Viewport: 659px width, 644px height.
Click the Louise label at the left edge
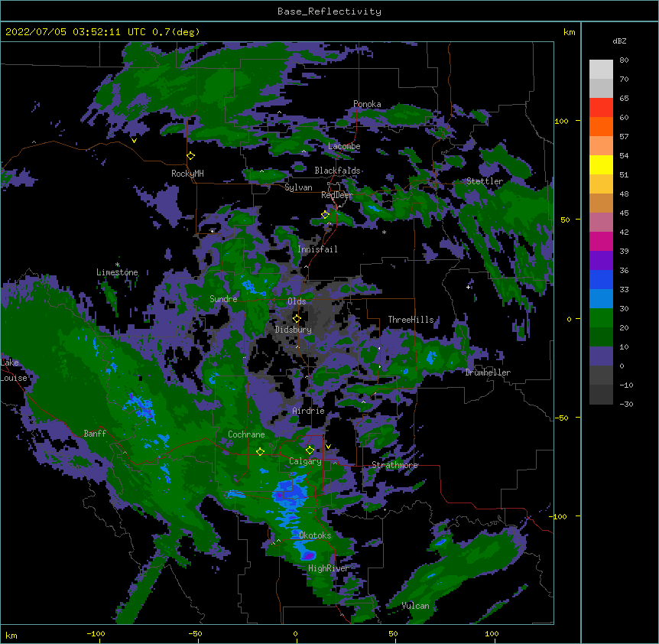14,378
